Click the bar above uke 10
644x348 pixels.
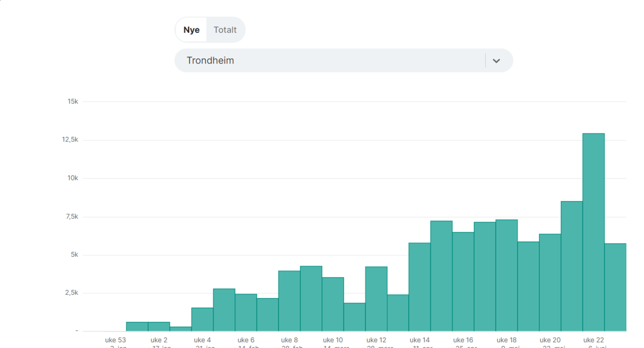[333, 304]
